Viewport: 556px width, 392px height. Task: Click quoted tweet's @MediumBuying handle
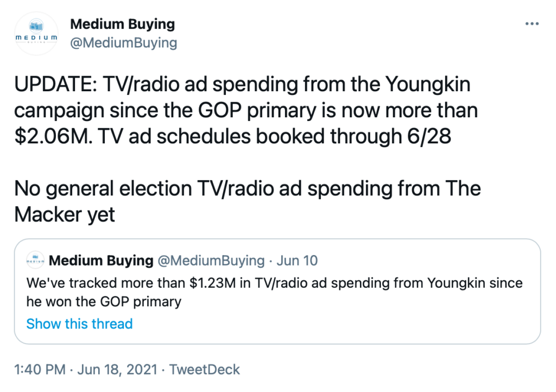tap(211, 261)
